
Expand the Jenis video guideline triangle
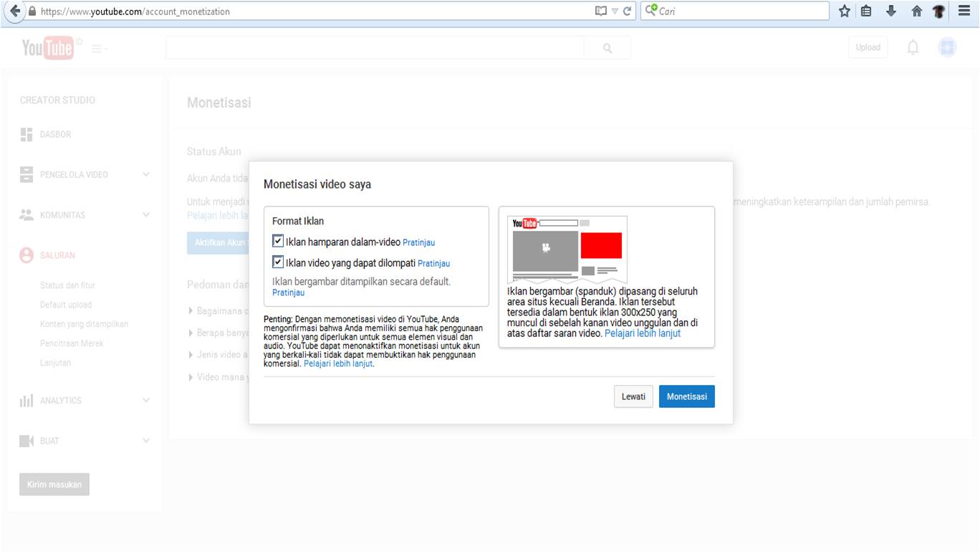coord(191,355)
